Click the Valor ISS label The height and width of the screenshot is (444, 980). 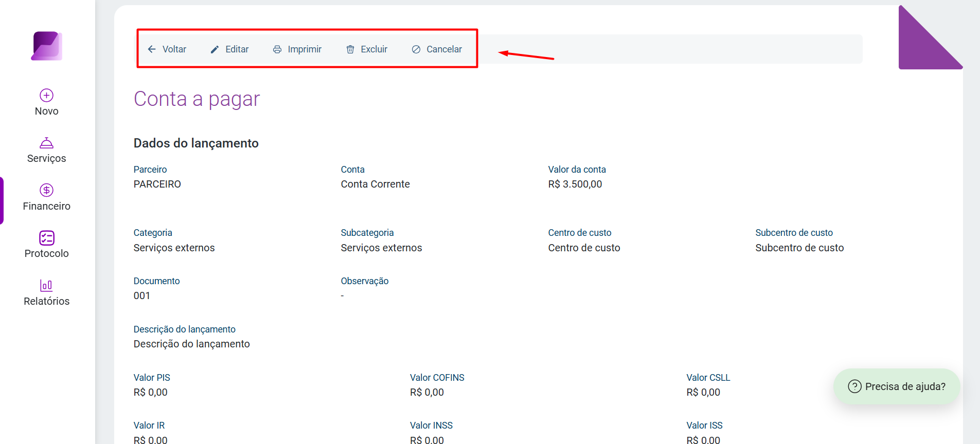[705, 425]
